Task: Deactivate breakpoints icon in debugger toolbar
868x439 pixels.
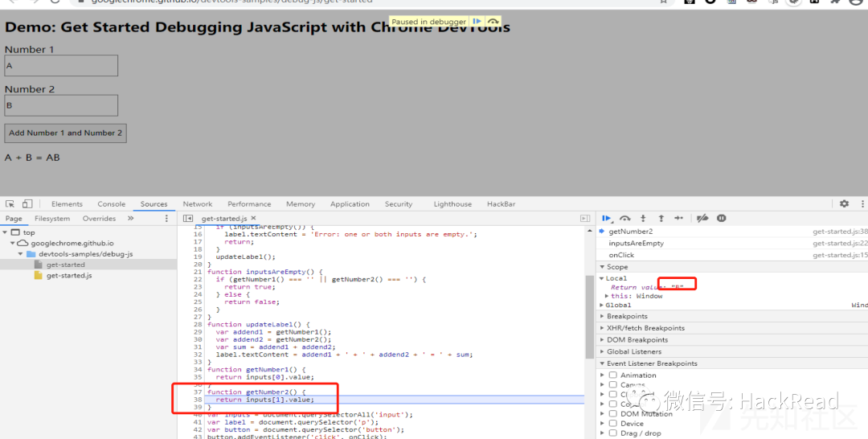Action: [x=702, y=218]
